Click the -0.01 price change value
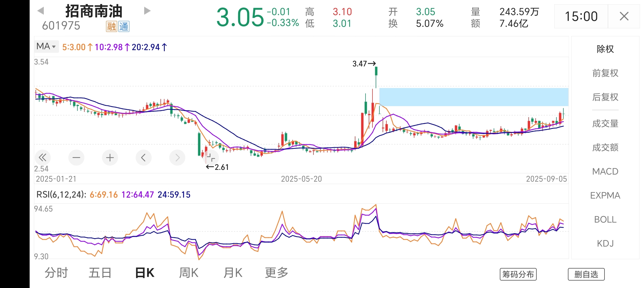The width and height of the screenshot is (644, 288). click(278, 12)
